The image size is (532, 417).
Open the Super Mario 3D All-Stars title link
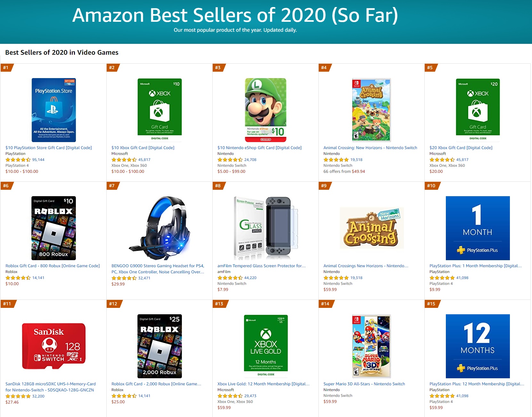click(x=364, y=384)
